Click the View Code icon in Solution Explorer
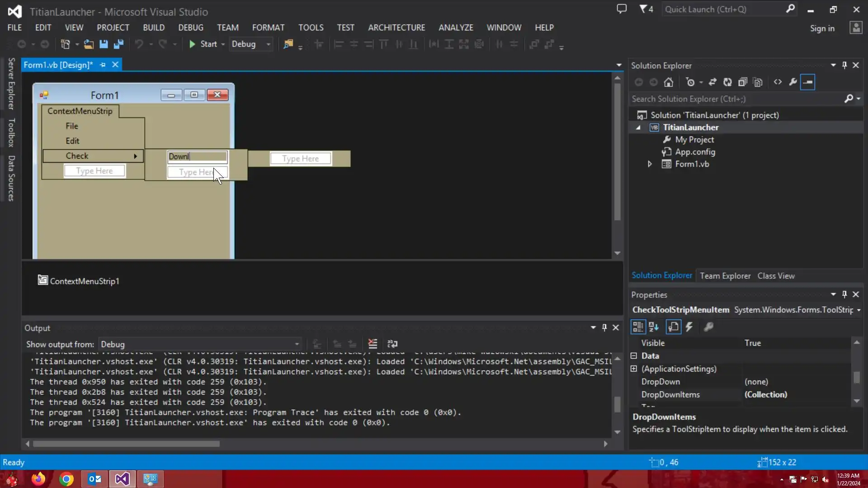The image size is (868, 488). (778, 82)
